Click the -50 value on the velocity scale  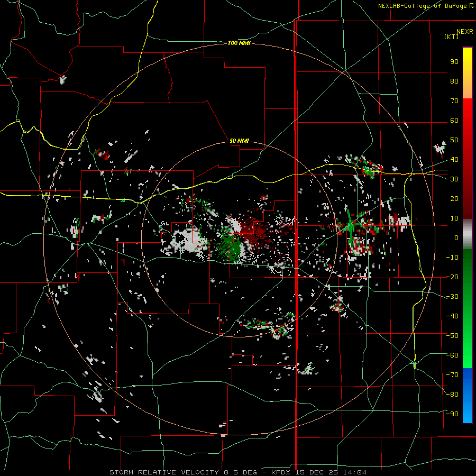[x=452, y=336]
